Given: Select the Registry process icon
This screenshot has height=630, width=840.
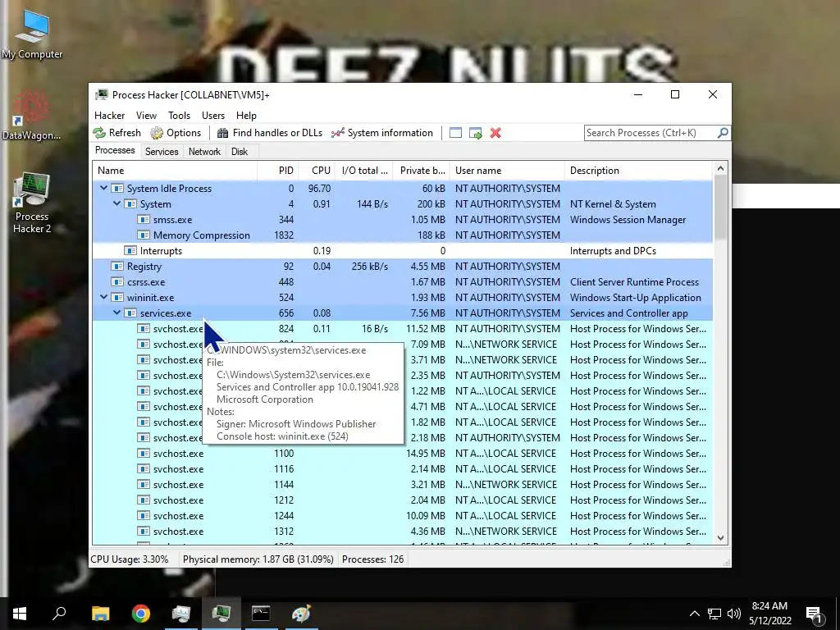Looking at the screenshot, I should point(116,267).
